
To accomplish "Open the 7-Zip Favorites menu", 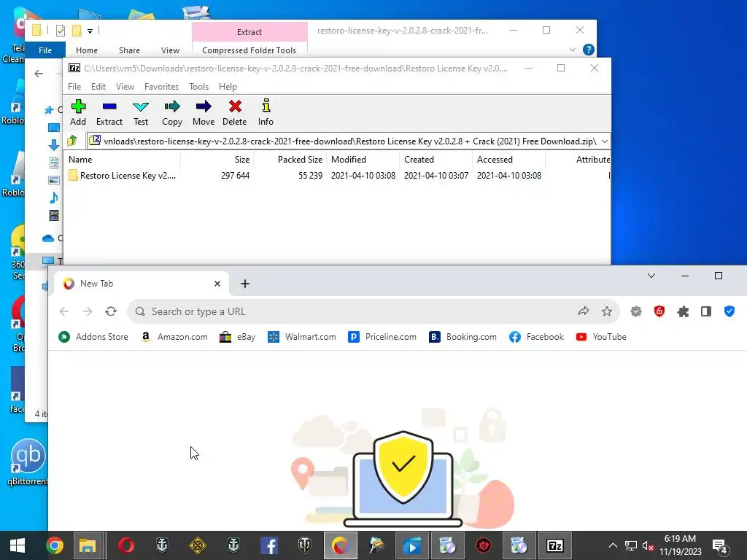I will [161, 87].
